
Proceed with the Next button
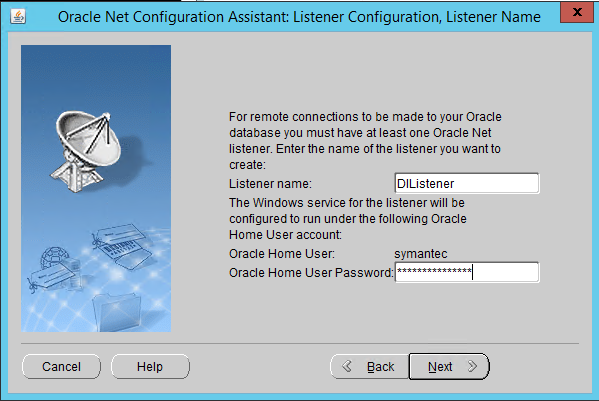(x=449, y=367)
